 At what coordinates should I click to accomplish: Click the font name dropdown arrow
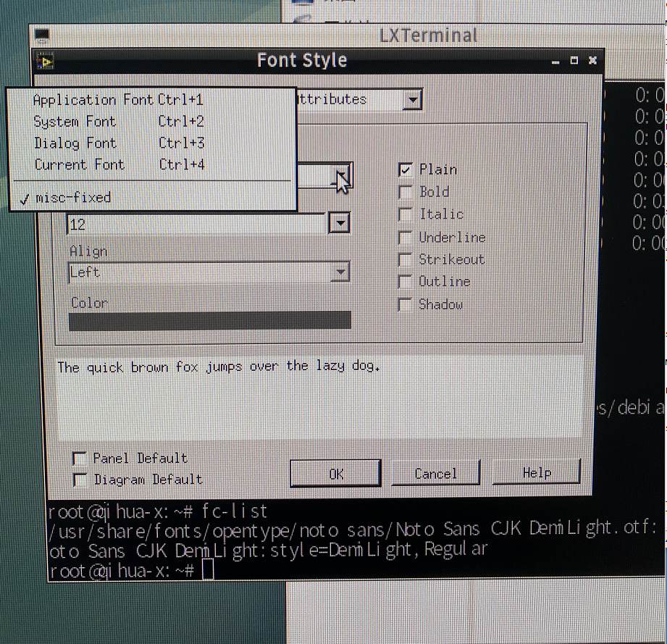[341, 176]
